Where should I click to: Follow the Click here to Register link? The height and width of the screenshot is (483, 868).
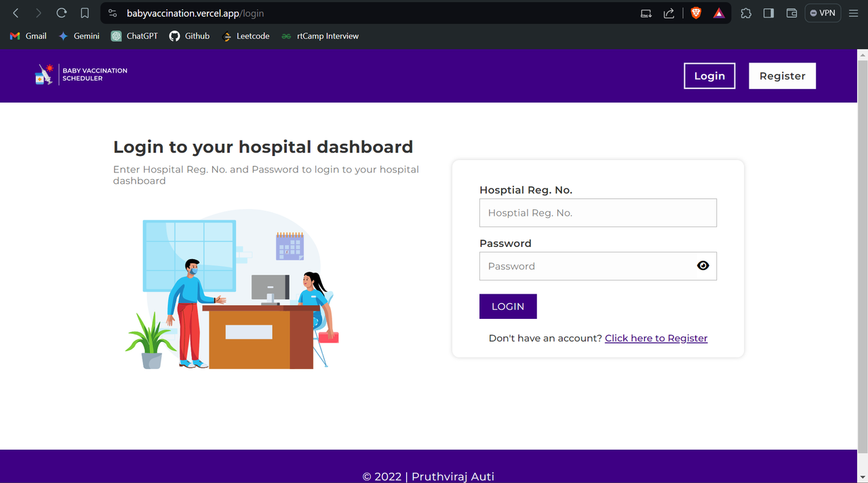[x=656, y=338]
